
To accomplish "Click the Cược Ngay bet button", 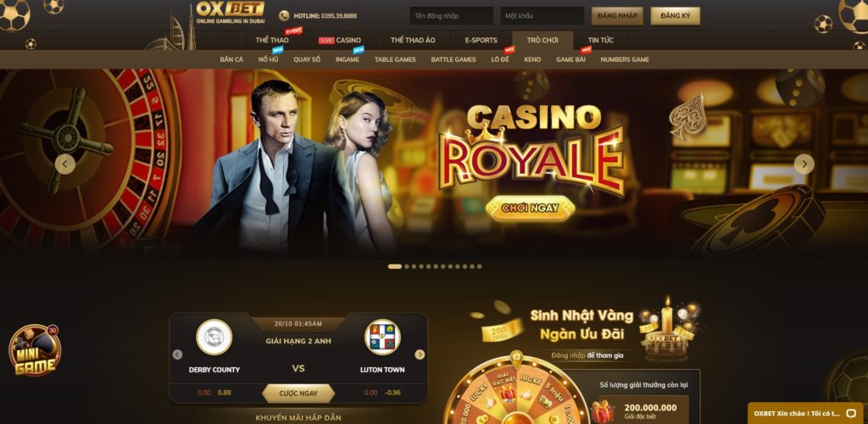I will pos(298,393).
